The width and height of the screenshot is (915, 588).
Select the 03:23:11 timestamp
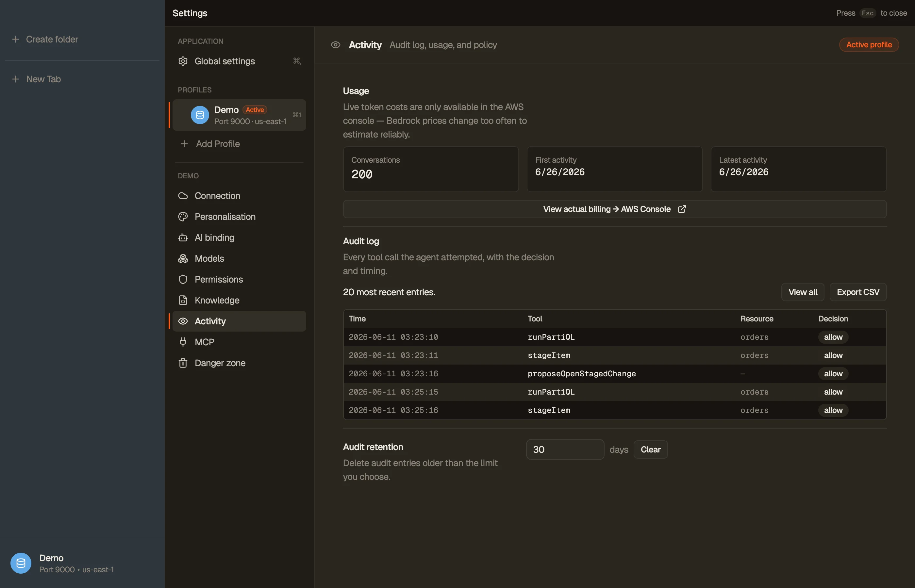click(x=393, y=355)
